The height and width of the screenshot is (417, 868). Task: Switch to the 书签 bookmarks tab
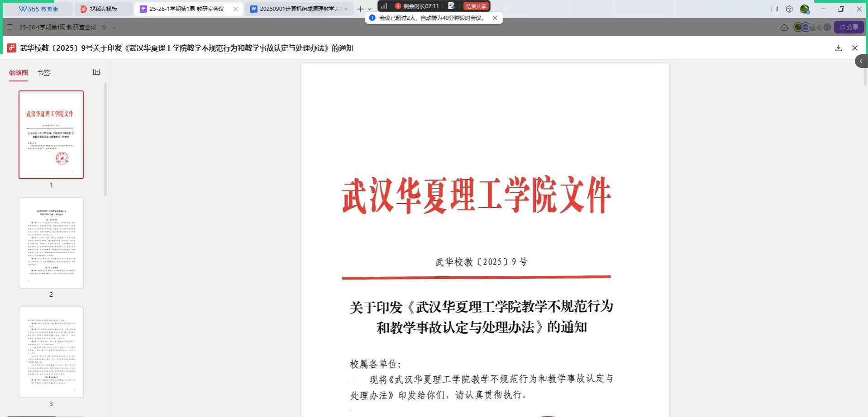click(43, 73)
